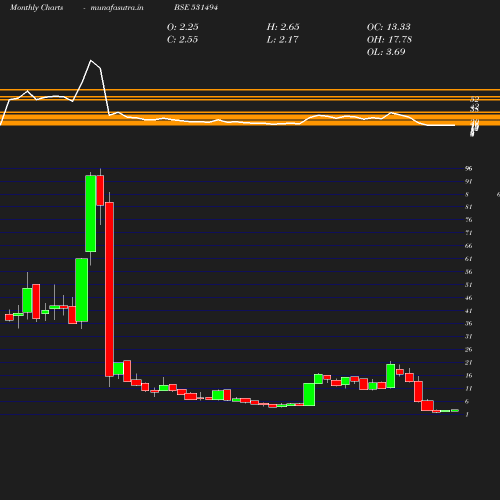The width and height of the screenshot is (500, 500).
Task: Click the open value "O: 2.25"
Action: tap(182, 27)
